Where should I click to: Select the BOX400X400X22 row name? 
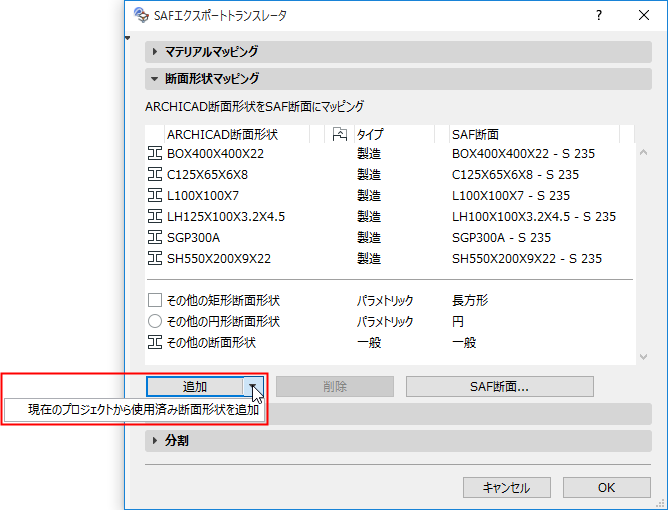click(215, 153)
